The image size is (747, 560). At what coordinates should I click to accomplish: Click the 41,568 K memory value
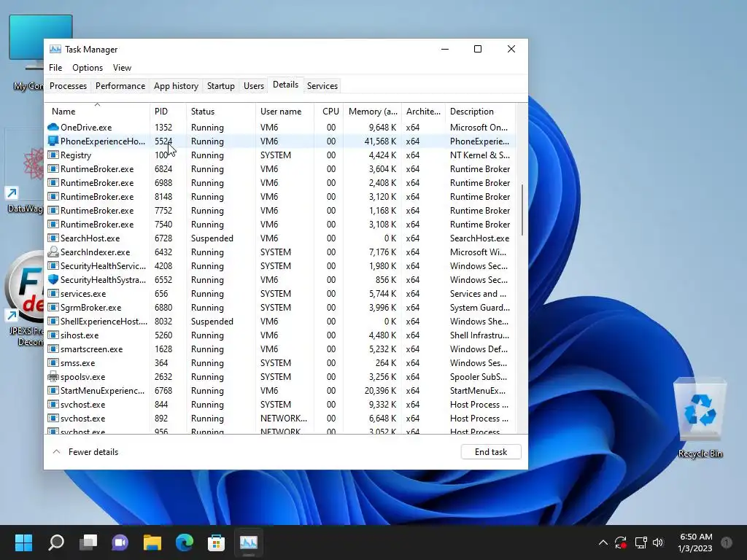click(x=380, y=141)
